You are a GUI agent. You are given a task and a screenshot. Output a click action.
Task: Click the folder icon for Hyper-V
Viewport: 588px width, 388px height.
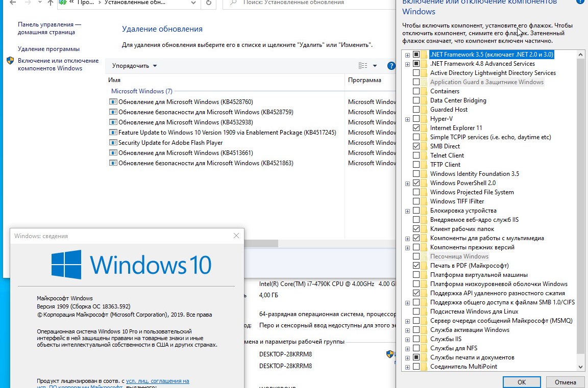424,119
